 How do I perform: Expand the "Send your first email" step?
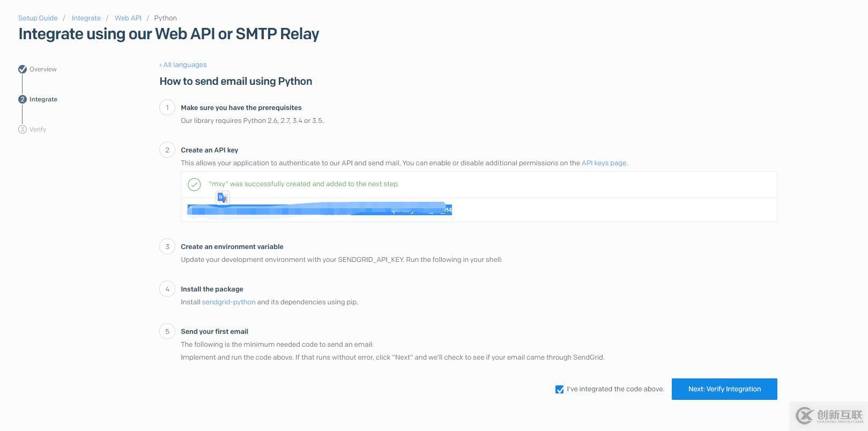click(214, 332)
